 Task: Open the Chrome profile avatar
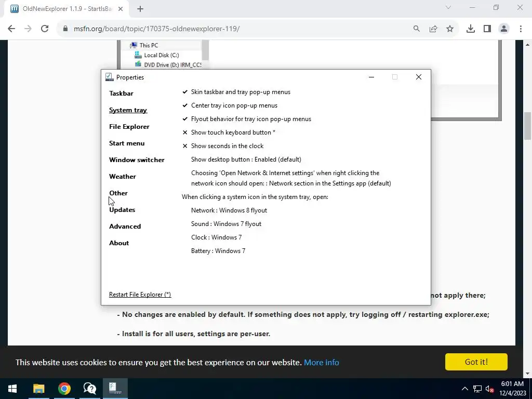coord(504,29)
